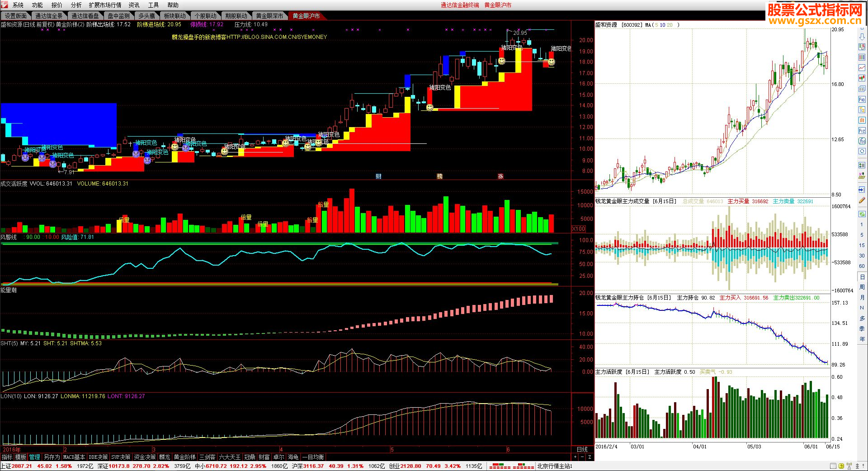
Task: Click the 日线 period label
Action: [582, 449]
